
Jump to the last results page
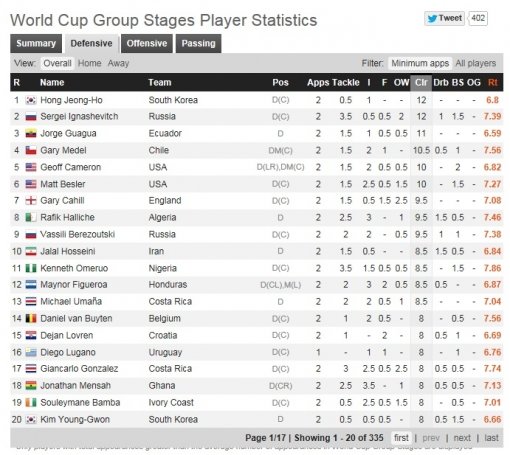click(x=491, y=438)
